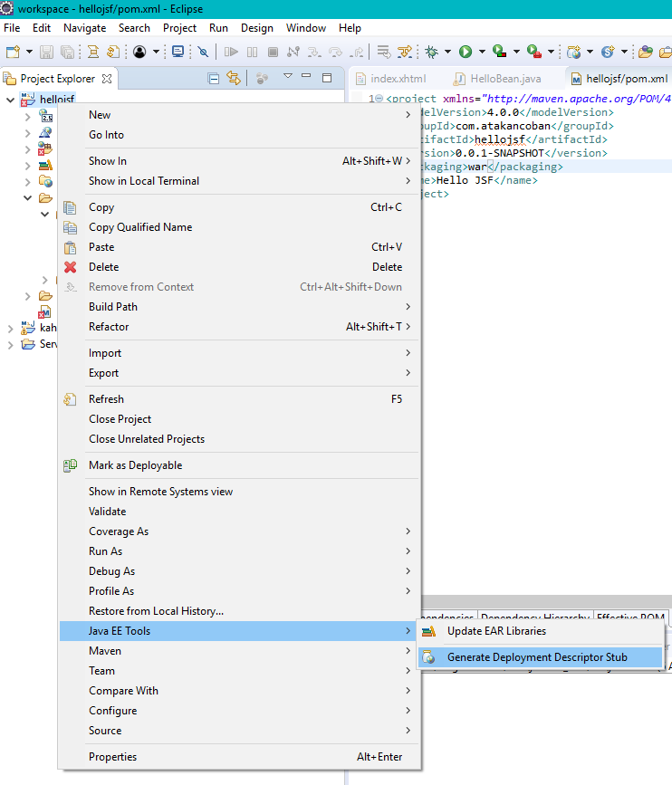The height and width of the screenshot is (785, 672).
Task: Open the External Tools dropdown arrow
Action: click(x=551, y=52)
